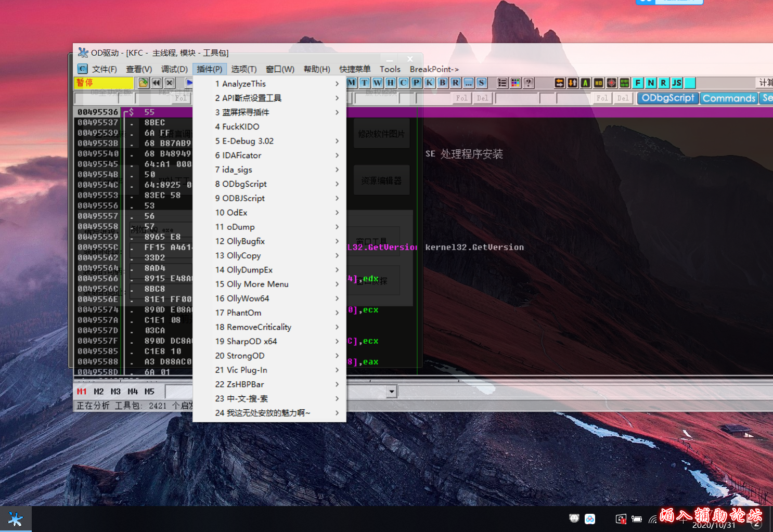Click the green binary 0101 icon
Screen dimensions: 773x532
point(624,83)
